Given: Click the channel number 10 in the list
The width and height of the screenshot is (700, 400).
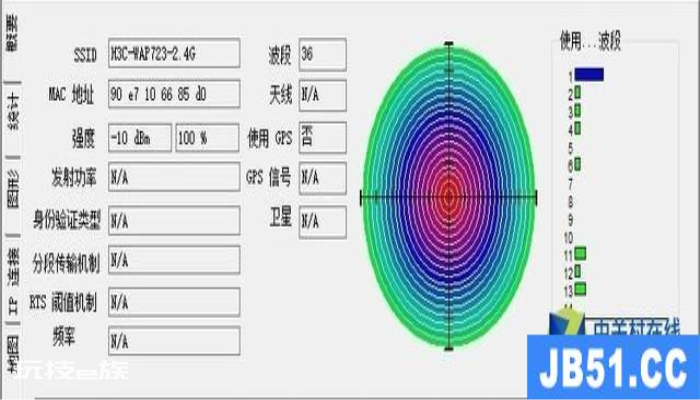Looking at the screenshot, I should (568, 238).
